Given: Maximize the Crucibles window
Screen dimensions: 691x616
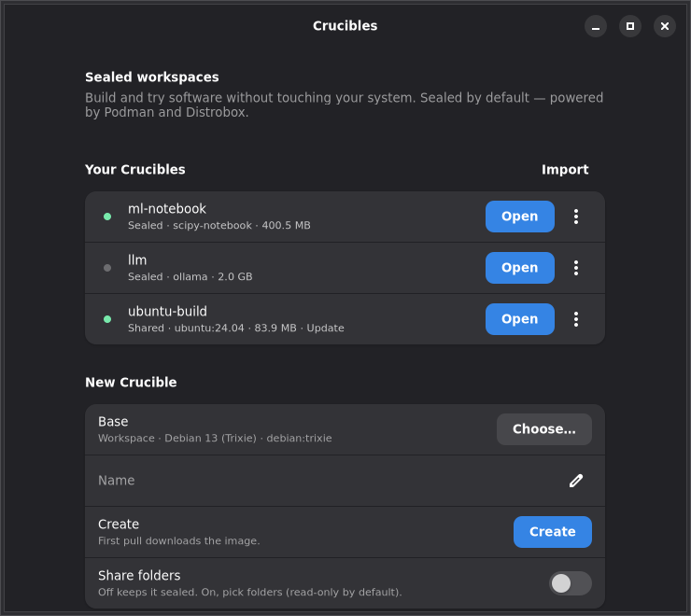Looking at the screenshot, I should 630,26.
